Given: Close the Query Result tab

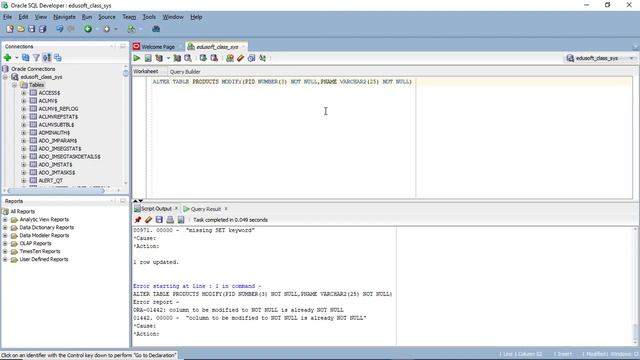Looking at the screenshot, I should tap(226, 209).
